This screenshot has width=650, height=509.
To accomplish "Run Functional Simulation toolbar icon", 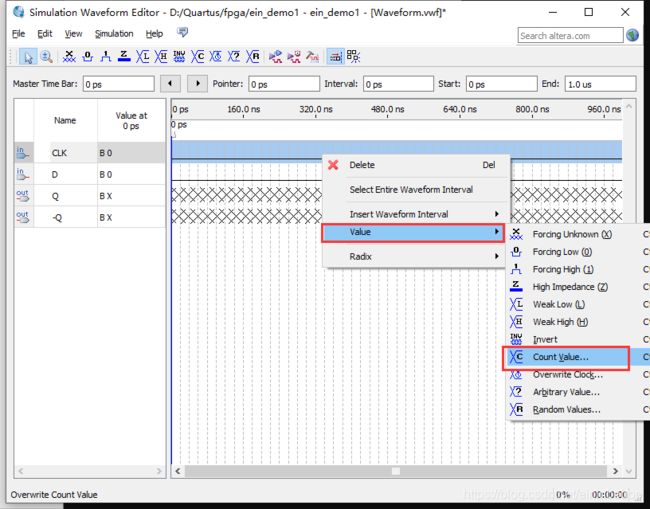I will point(276,57).
